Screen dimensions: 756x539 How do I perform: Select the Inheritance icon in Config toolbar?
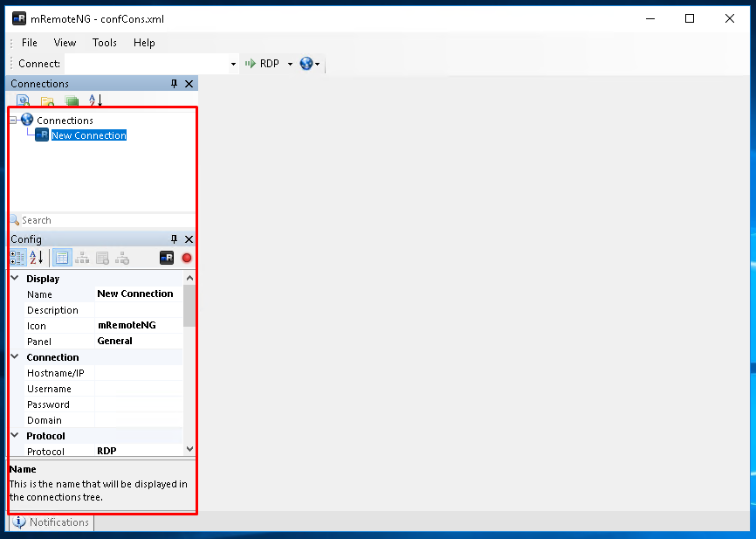coord(83,257)
